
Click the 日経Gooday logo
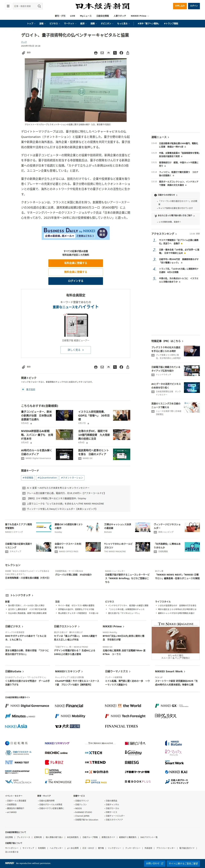click(133, 752)
